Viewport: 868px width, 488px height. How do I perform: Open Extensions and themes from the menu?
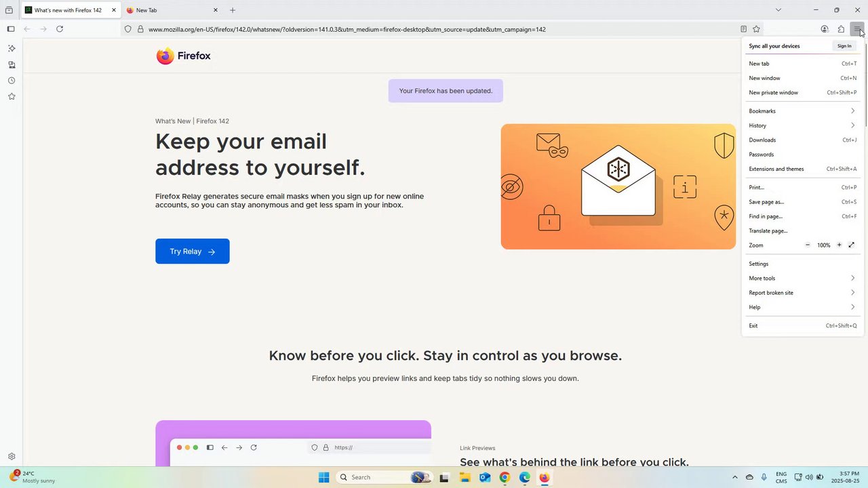point(802,169)
